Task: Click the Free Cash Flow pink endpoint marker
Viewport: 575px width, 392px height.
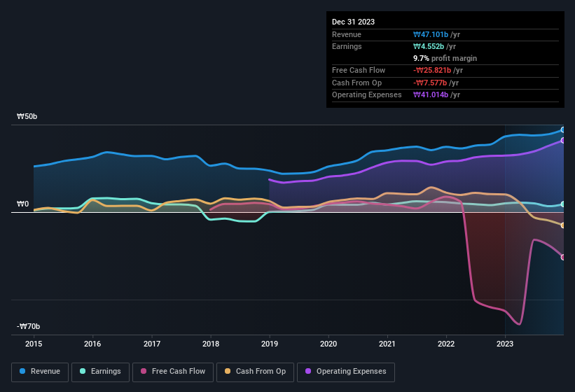Action: 562,257
